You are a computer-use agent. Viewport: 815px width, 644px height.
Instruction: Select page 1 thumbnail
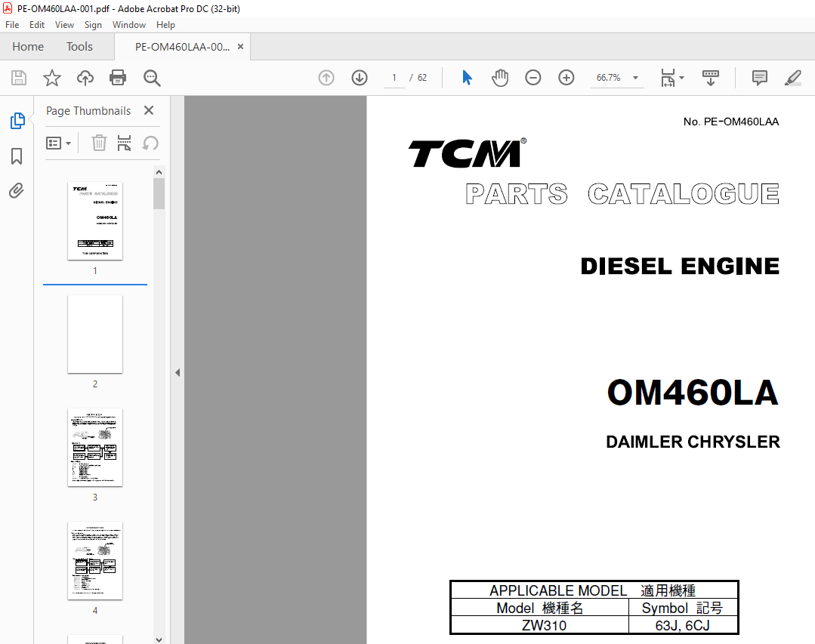95,220
